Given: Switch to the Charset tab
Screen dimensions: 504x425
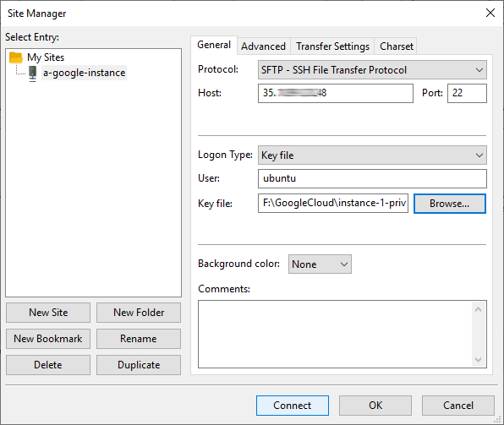Looking at the screenshot, I should pyautogui.click(x=396, y=46).
